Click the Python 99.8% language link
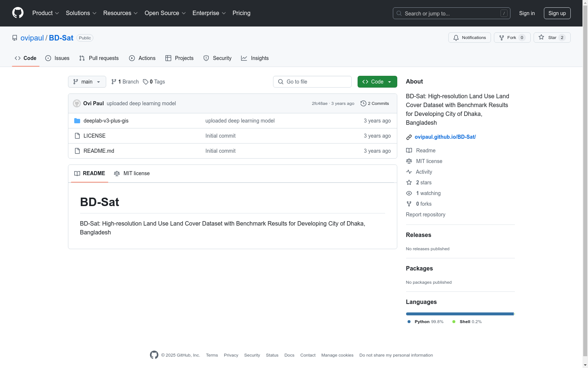Image resolution: width=588 pixels, height=368 pixels. [x=426, y=322]
